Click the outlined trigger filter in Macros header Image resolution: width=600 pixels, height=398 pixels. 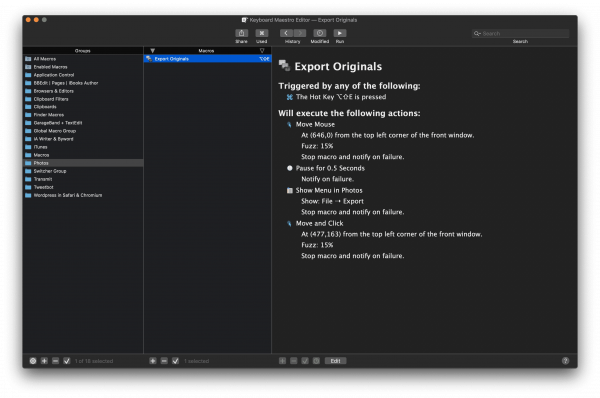[262, 51]
